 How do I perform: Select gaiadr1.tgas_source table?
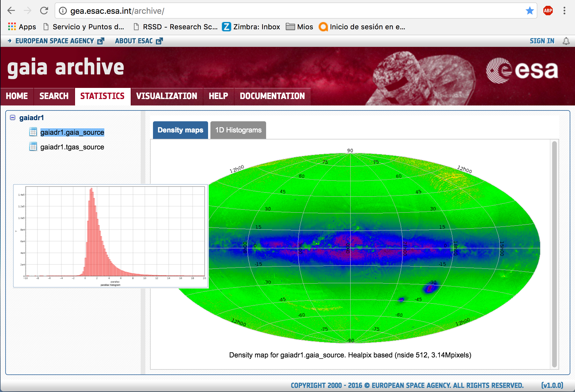click(x=72, y=147)
